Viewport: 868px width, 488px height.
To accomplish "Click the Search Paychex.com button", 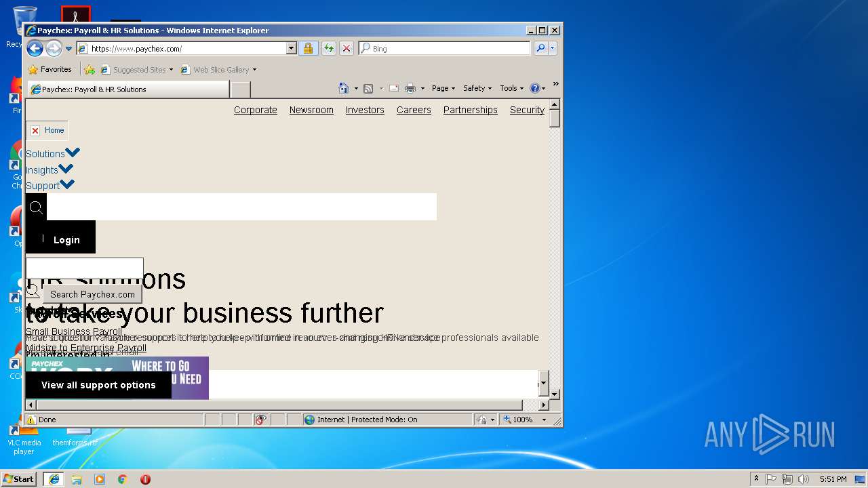I will [92, 294].
